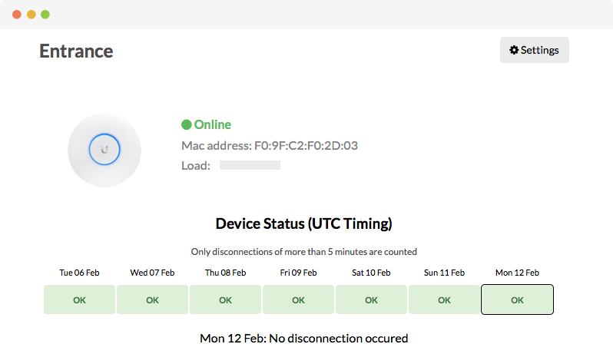Click the green Online status dot
The height and width of the screenshot is (364, 613).
[x=187, y=124]
